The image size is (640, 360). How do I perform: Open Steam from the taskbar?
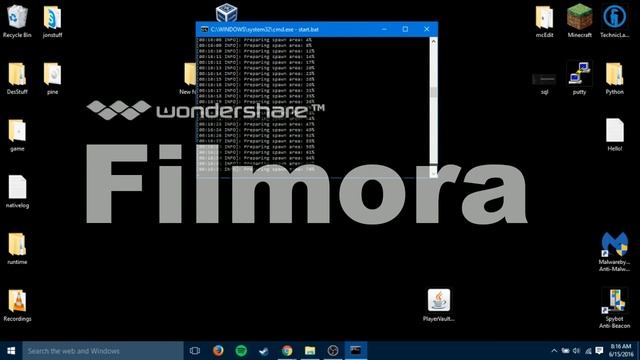(x=264, y=351)
